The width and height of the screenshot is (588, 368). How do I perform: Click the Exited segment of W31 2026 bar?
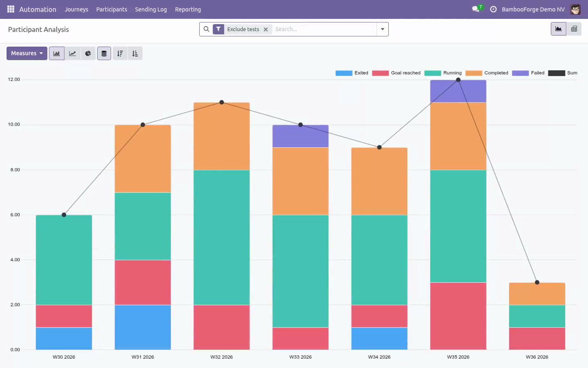143,327
